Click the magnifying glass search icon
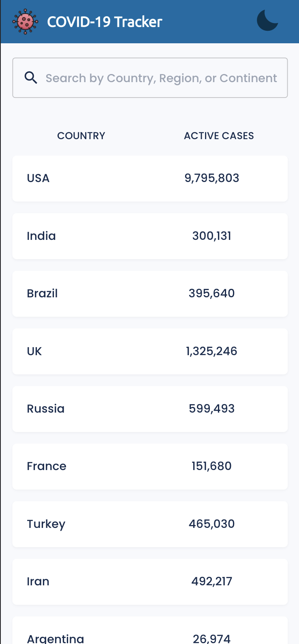 pos(31,78)
